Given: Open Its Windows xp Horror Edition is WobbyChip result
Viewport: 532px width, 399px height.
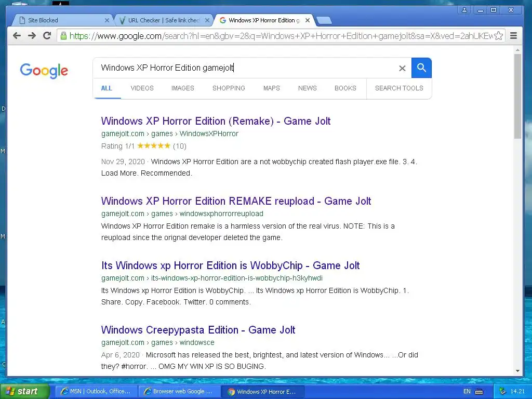Looking at the screenshot, I should click(230, 265).
